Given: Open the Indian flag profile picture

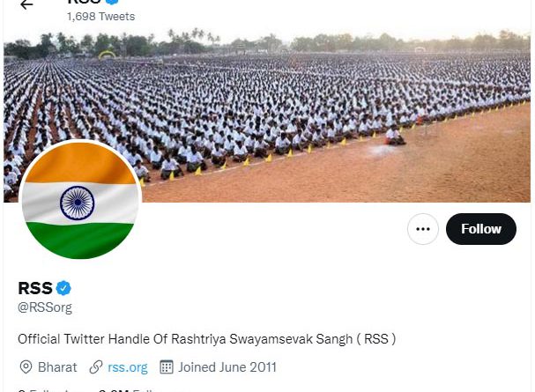Looking at the screenshot, I should [80, 201].
